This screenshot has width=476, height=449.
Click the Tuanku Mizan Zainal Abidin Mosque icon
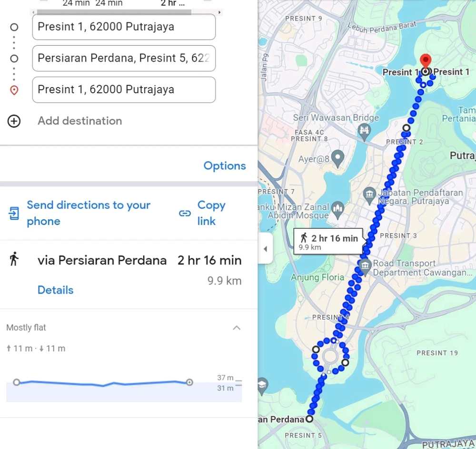point(337,209)
